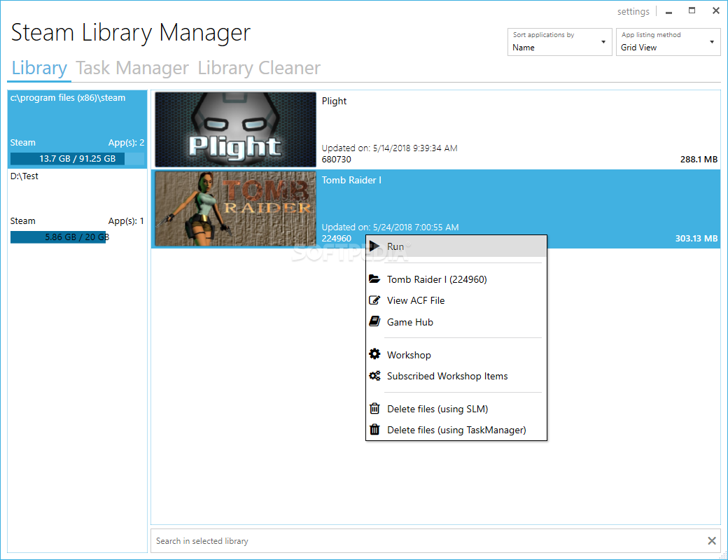Select the c:\program files (x86)\steam library
Image resolution: width=728 pixels, height=560 pixels.
point(77,129)
